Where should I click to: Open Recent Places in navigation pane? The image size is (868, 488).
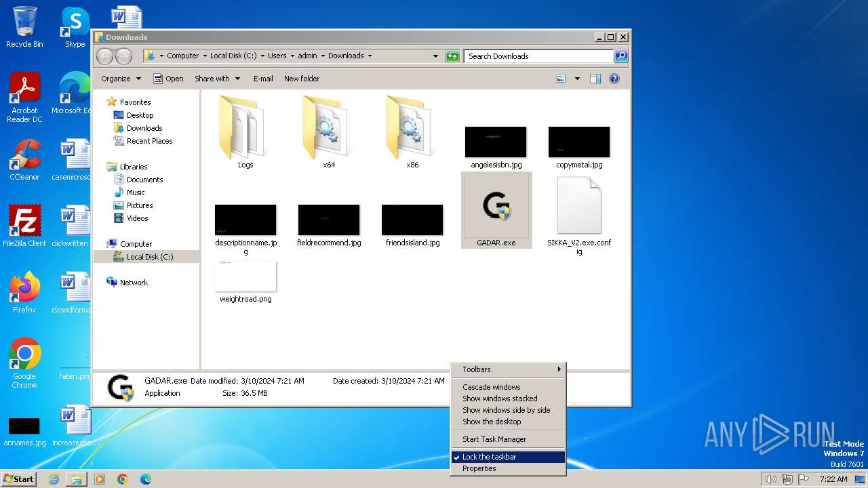pos(149,141)
